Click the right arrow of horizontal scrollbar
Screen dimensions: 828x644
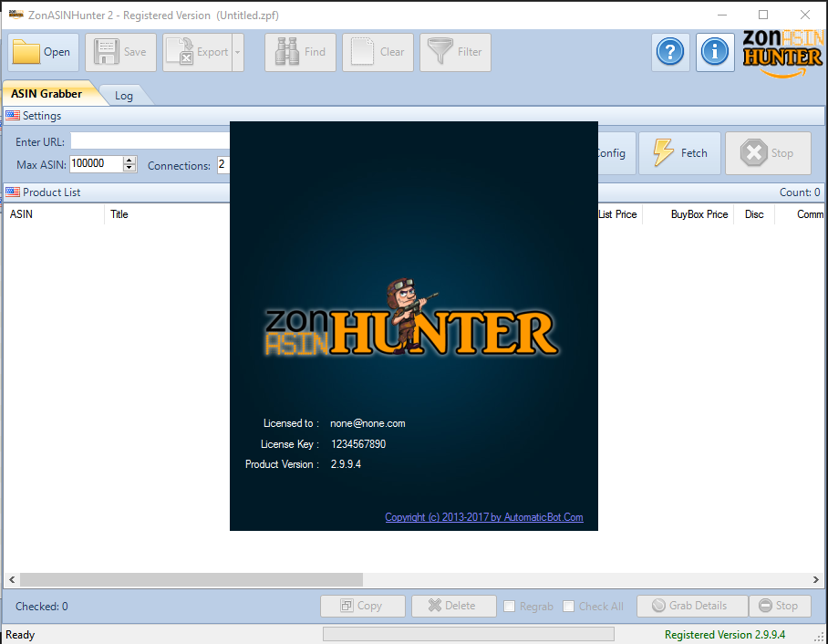tap(816, 579)
